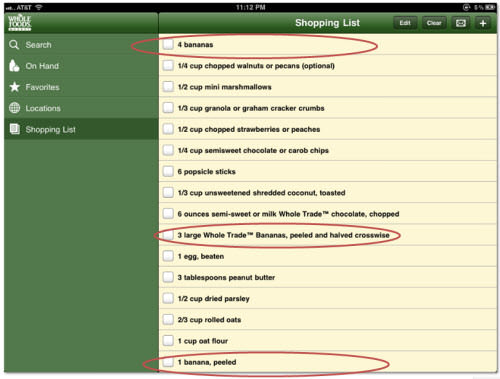
Task: Select the Shopping List menu label
Action: click(51, 130)
